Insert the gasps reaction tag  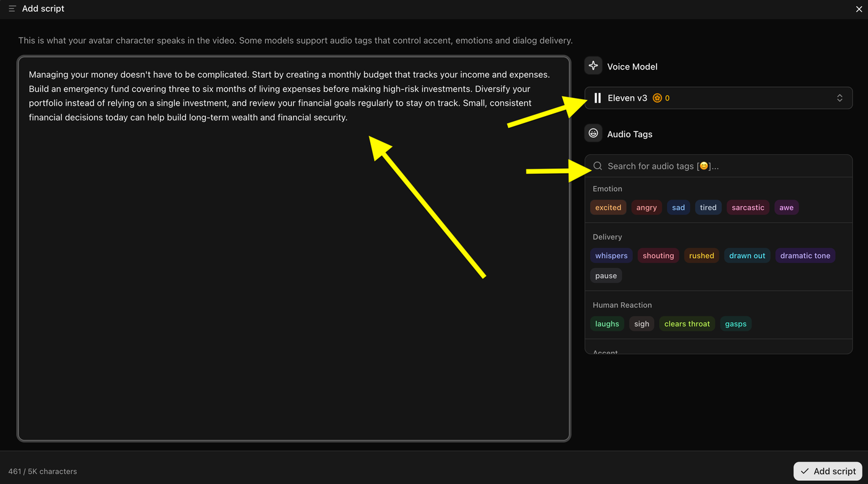[x=736, y=324]
